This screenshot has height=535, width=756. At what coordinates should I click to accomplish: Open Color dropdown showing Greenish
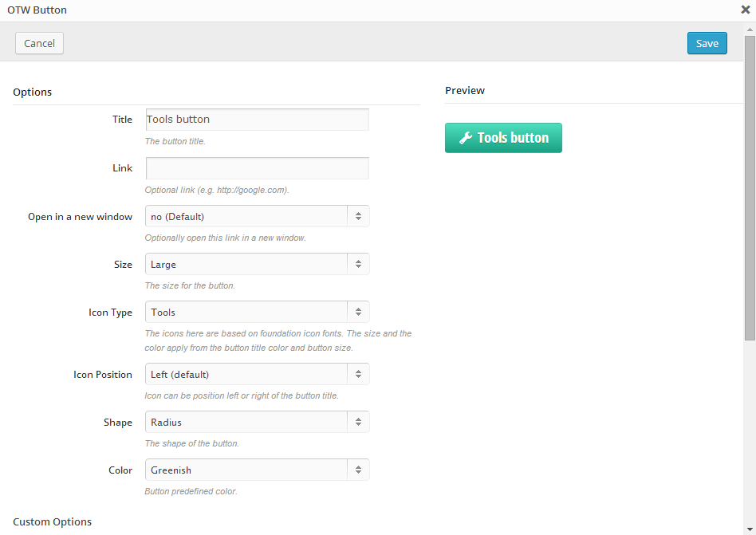point(258,470)
